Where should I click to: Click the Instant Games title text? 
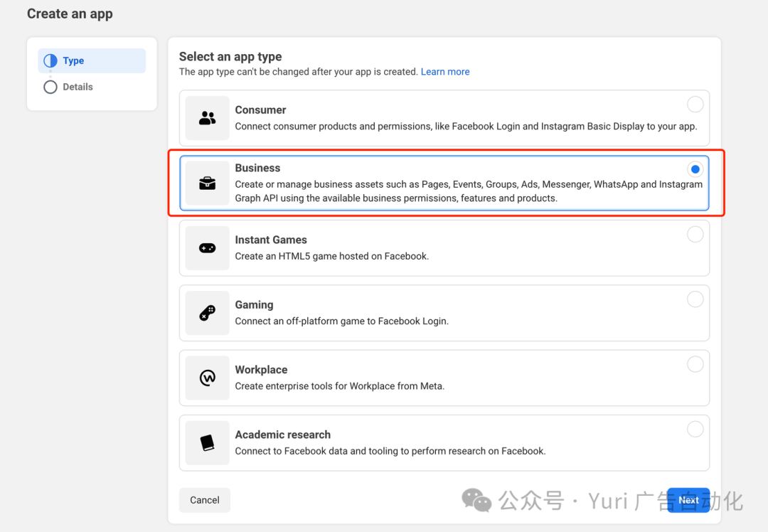point(271,240)
